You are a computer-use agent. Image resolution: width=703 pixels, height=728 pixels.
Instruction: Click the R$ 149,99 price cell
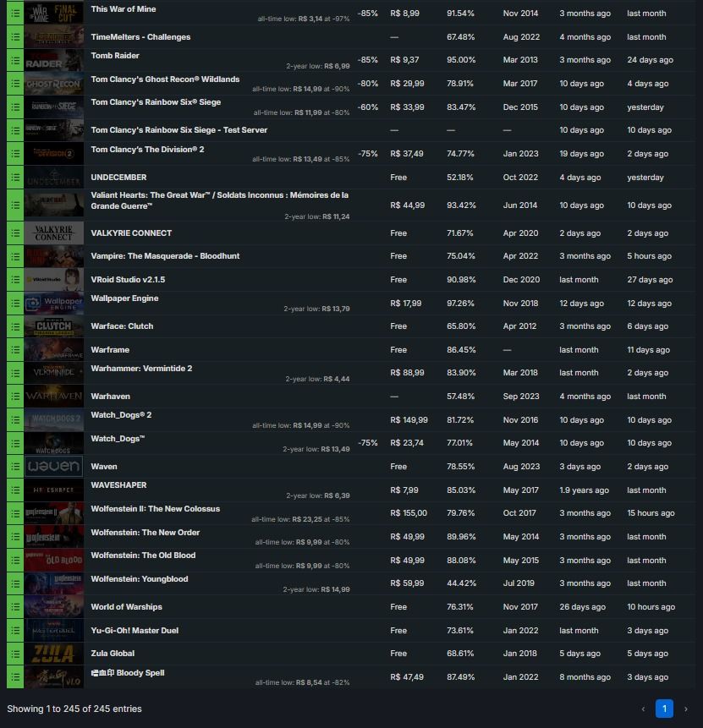point(409,419)
